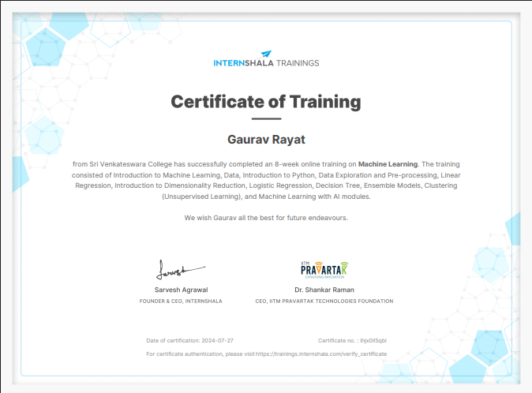Click the bold 'Machine Learning' text
This screenshot has width=532, height=393.
(388, 164)
